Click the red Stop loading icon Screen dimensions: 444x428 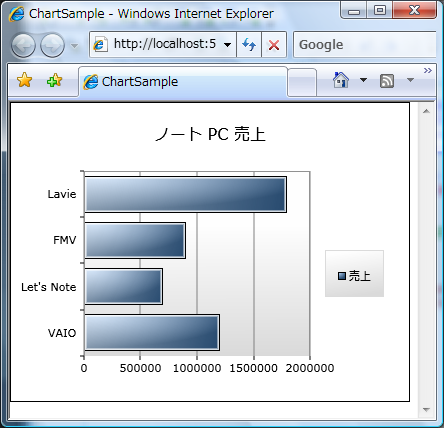[x=274, y=44]
